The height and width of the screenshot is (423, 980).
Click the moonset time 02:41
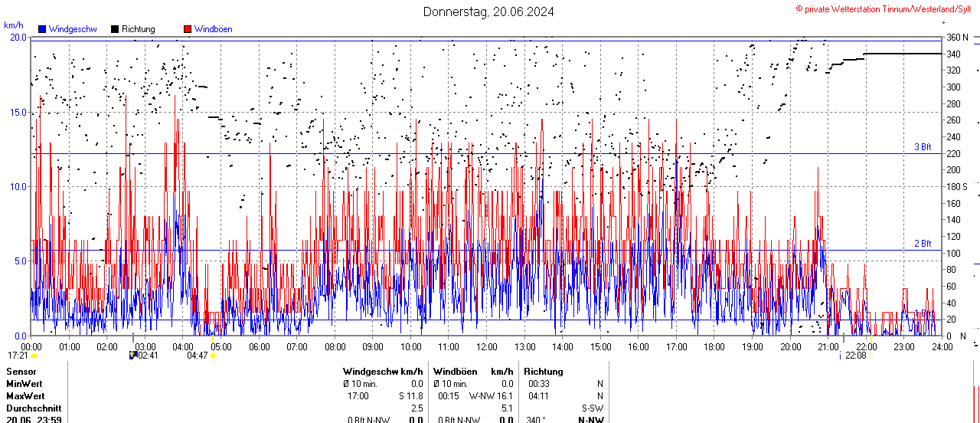(148, 356)
